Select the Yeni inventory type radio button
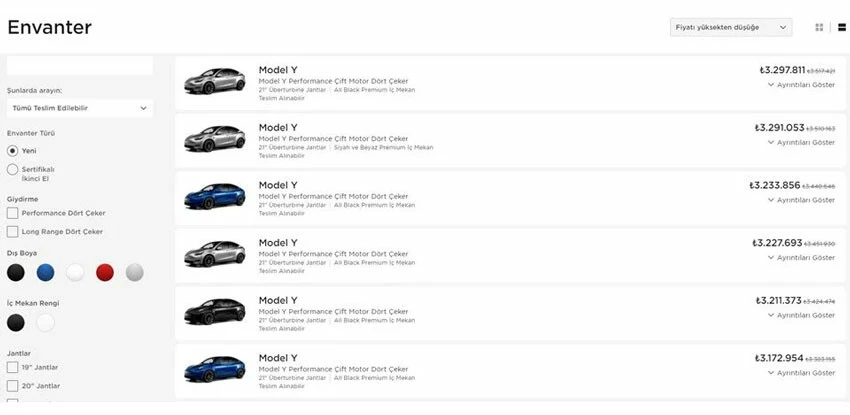The height and width of the screenshot is (415, 850). pos(12,151)
